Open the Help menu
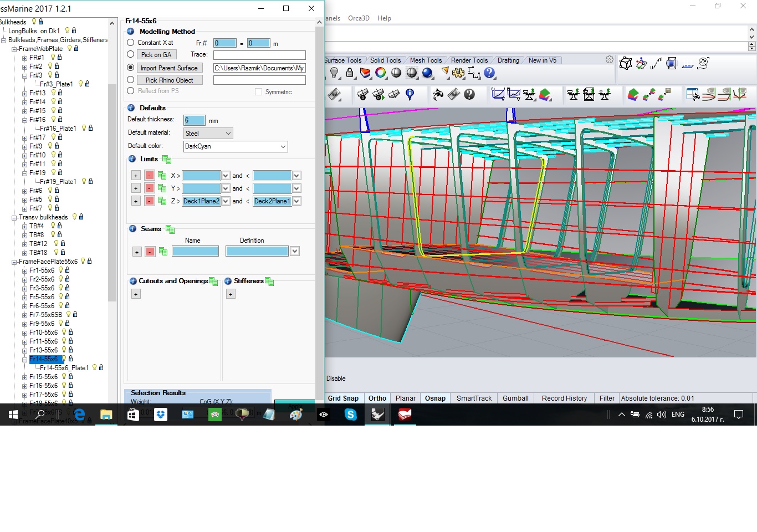Screen dimensions: 757x532 [x=384, y=18]
